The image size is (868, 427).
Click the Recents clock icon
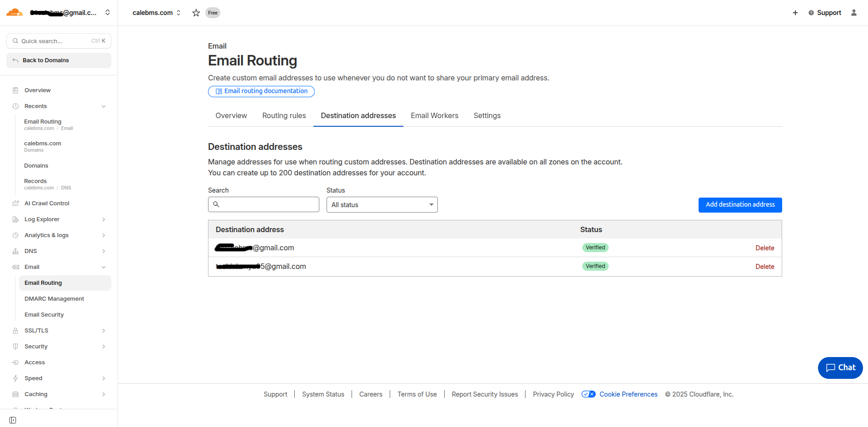click(15, 106)
